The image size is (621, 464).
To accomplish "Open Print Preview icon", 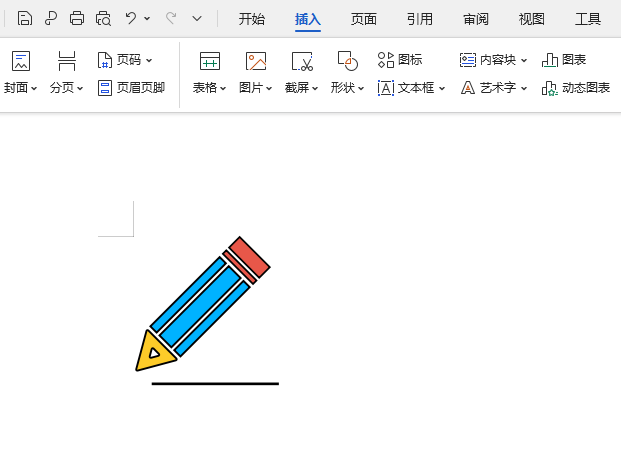I will point(103,19).
